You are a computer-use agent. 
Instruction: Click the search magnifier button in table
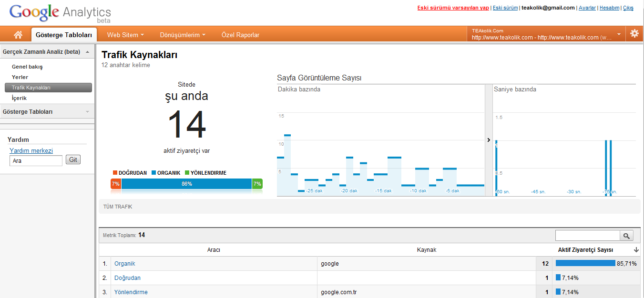click(x=626, y=235)
